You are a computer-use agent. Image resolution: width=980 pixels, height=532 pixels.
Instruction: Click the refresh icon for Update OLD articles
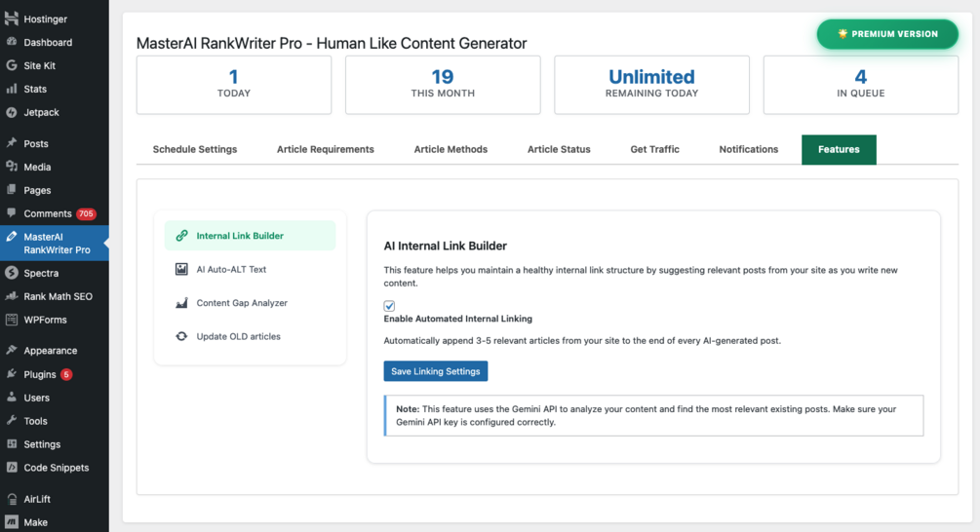pos(181,336)
